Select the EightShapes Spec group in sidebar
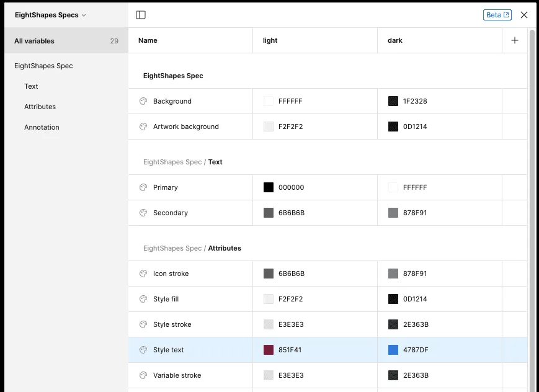Viewport: 539px width, 392px height. [43, 66]
